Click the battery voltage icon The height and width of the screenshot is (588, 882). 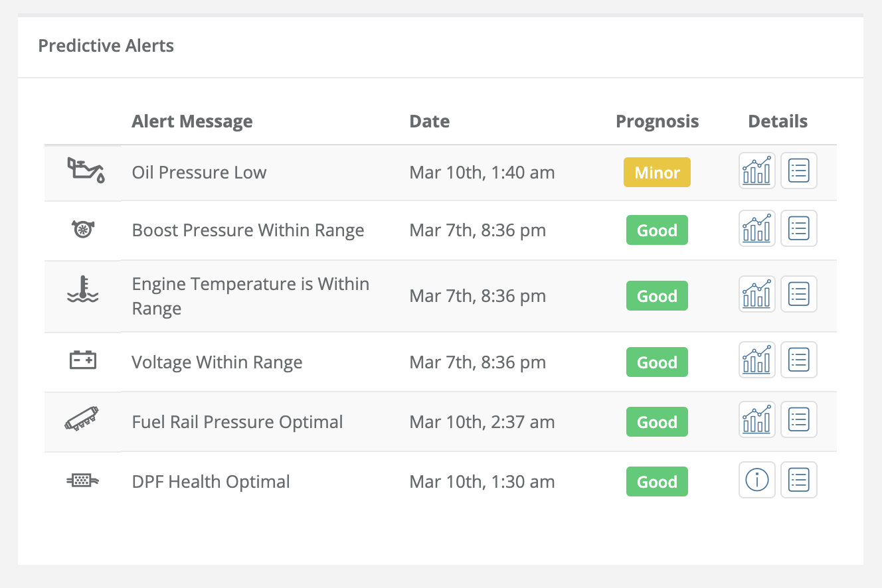tap(83, 361)
